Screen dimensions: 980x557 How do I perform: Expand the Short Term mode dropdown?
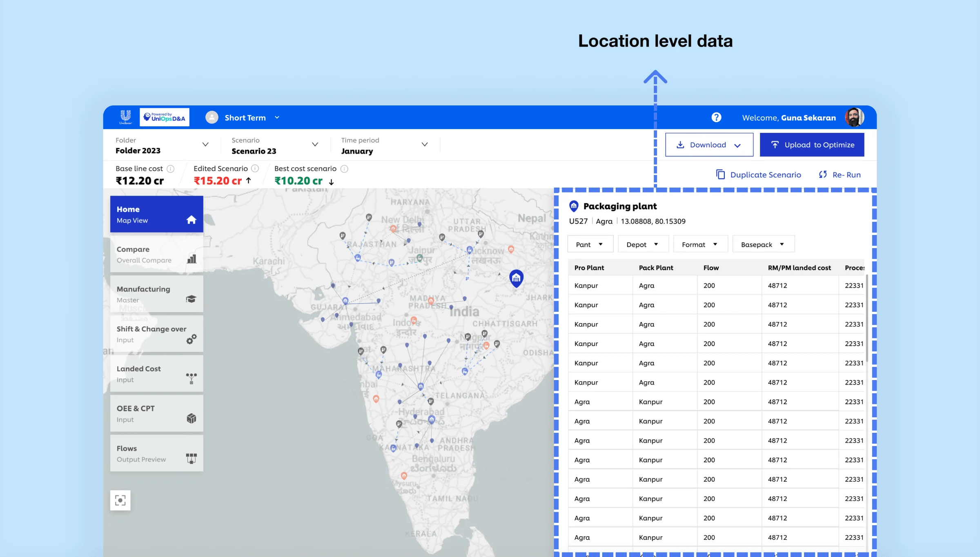coord(277,117)
